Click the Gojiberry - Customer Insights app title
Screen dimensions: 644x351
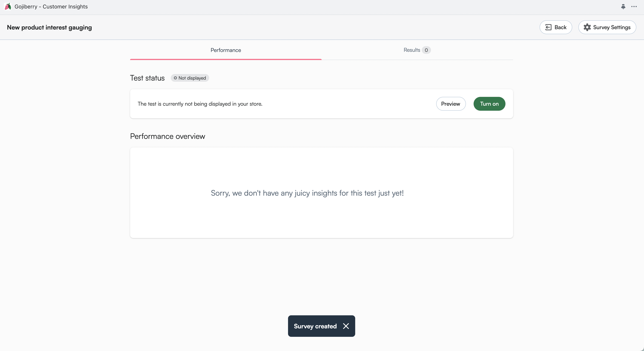coord(51,7)
